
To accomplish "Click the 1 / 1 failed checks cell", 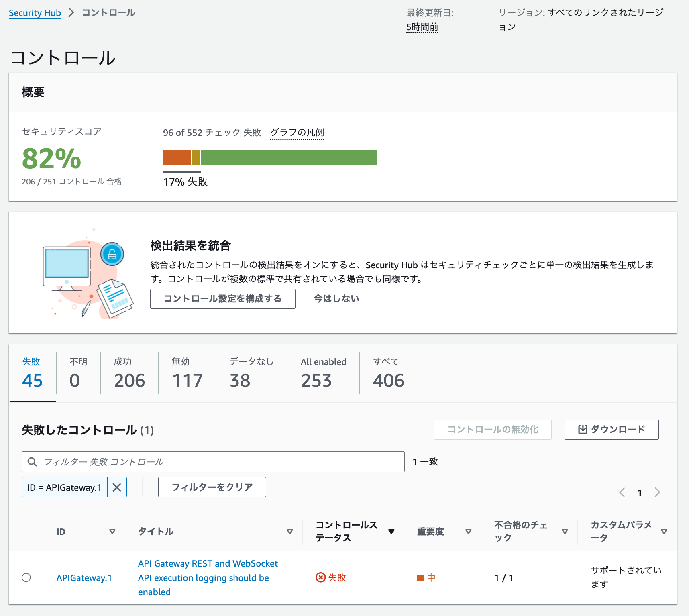I will point(504,578).
